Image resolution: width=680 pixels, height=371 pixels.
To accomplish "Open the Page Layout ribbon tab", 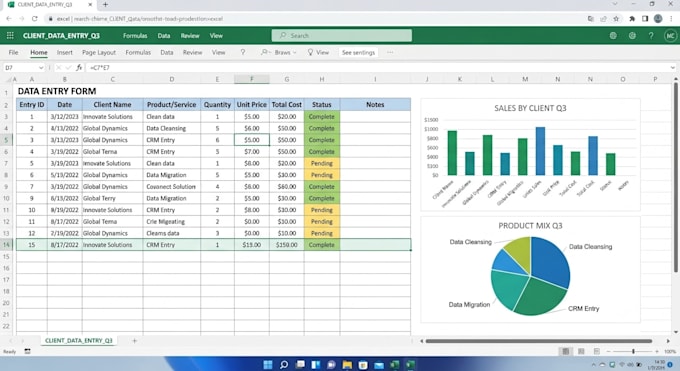I will tap(99, 53).
